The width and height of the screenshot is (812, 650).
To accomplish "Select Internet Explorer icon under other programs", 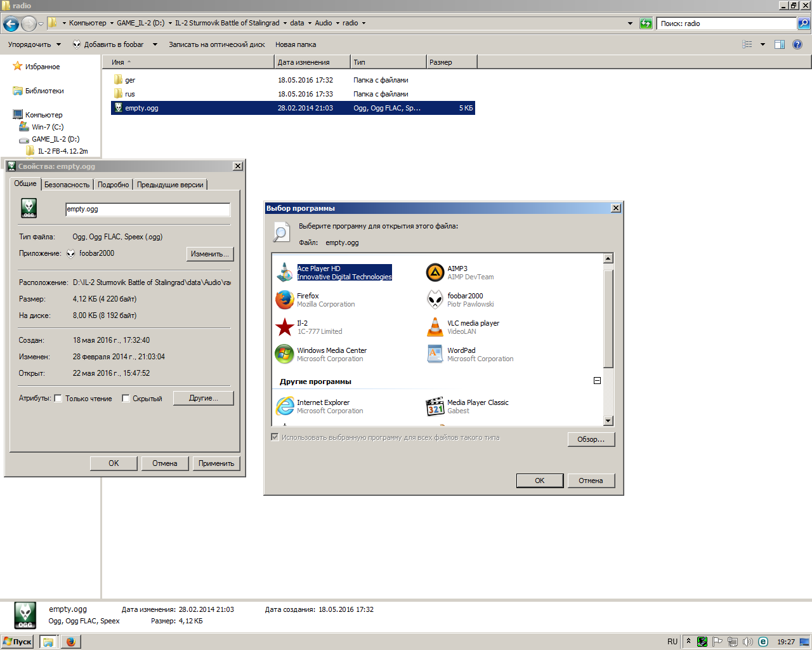I will [285, 406].
